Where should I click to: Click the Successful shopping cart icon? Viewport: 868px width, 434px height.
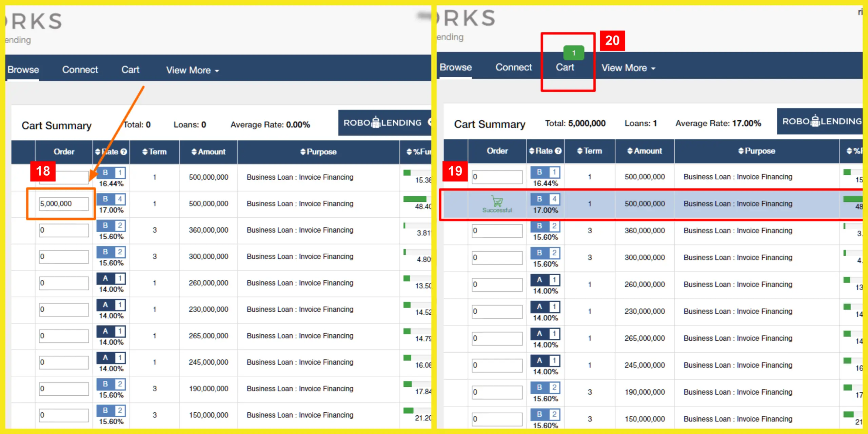pyautogui.click(x=497, y=201)
